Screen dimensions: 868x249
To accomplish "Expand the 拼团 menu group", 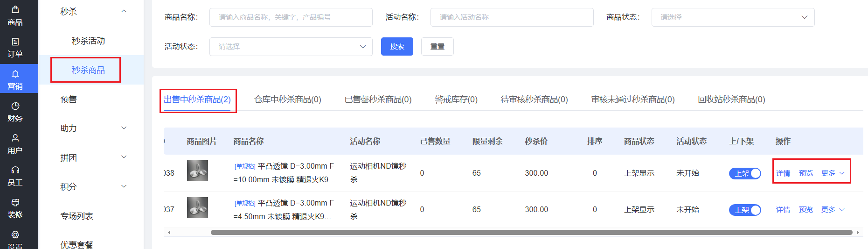I will 91,157.
